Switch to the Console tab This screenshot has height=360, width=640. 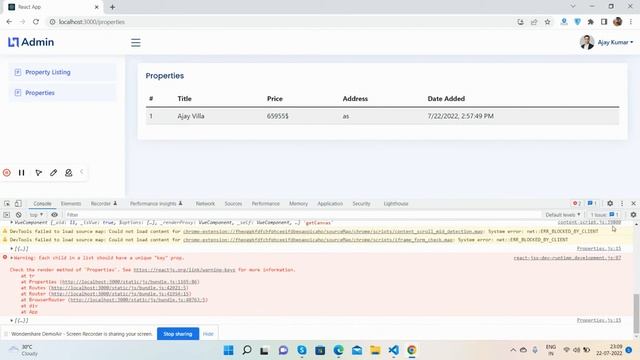(42, 203)
